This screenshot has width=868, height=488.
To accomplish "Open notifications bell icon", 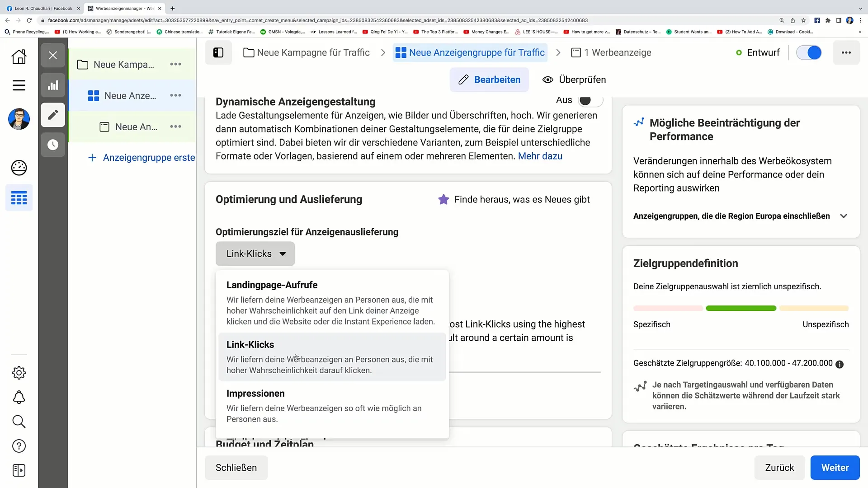I will click(19, 397).
